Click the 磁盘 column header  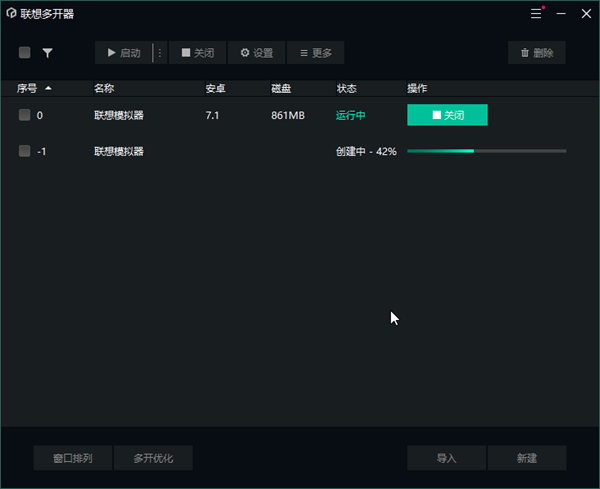pos(281,88)
